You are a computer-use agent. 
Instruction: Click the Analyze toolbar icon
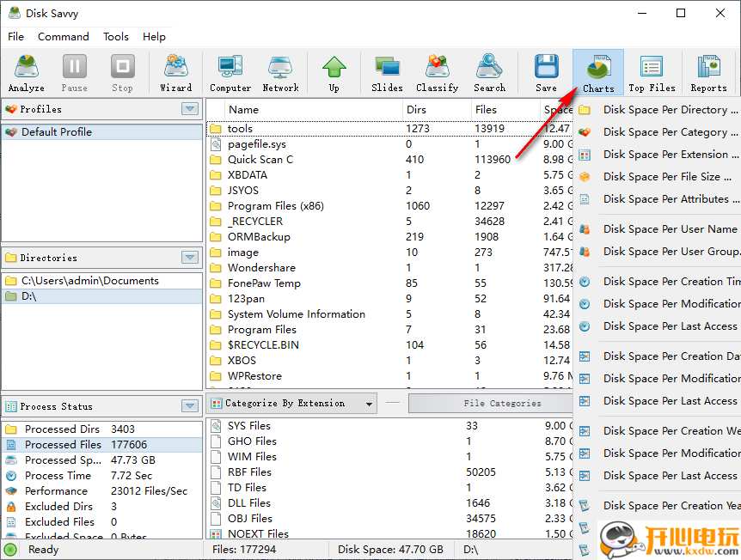(27, 73)
